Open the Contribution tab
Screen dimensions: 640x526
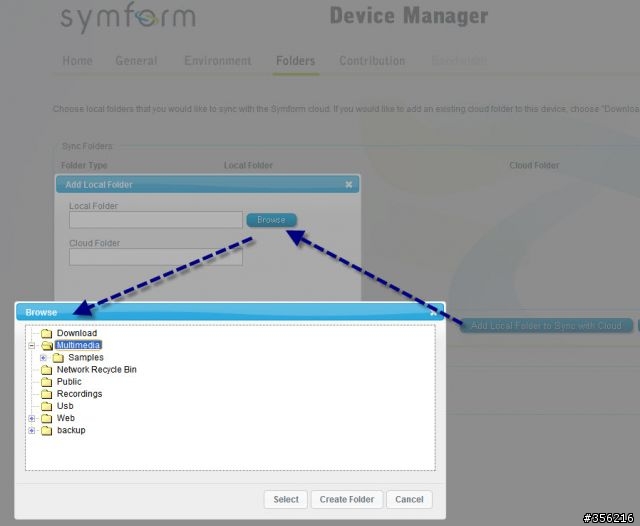coord(372,61)
